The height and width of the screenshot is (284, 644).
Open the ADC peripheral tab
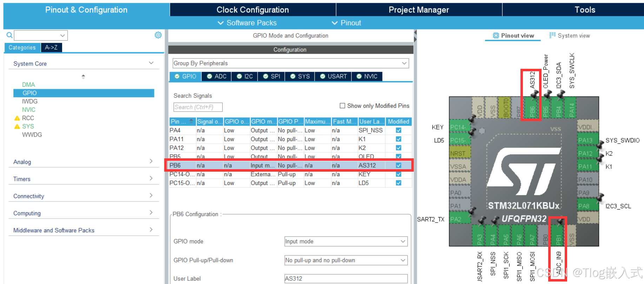[217, 77]
